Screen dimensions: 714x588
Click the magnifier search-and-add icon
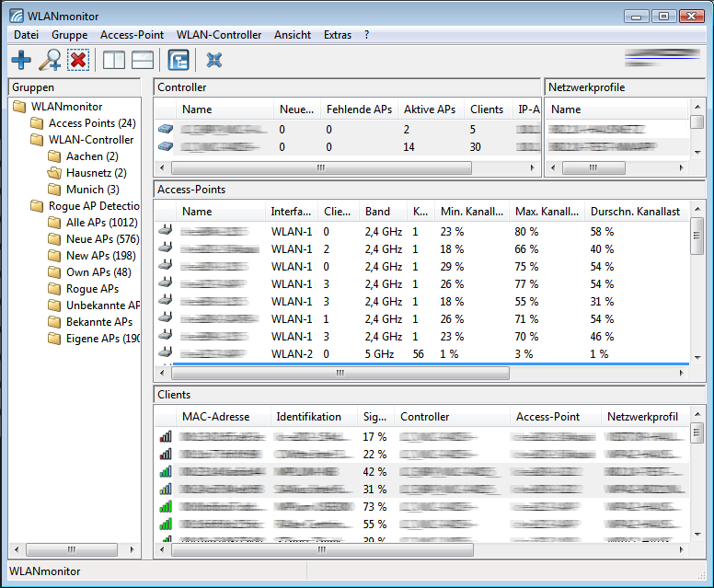point(50,61)
